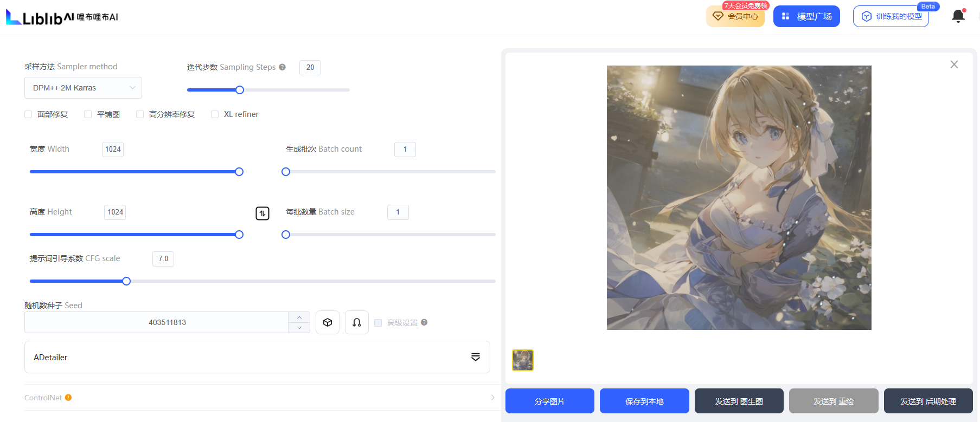Select the generated image thumbnail
The image size is (980, 422).
point(523,360)
